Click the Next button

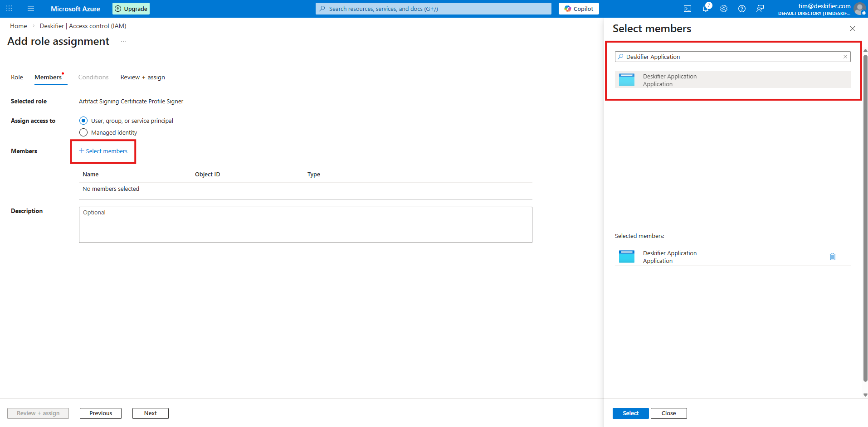coord(151,413)
